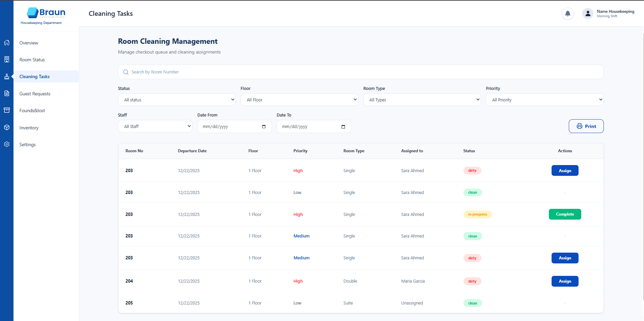
Task: Assign room 204 to staff
Action: (x=565, y=281)
